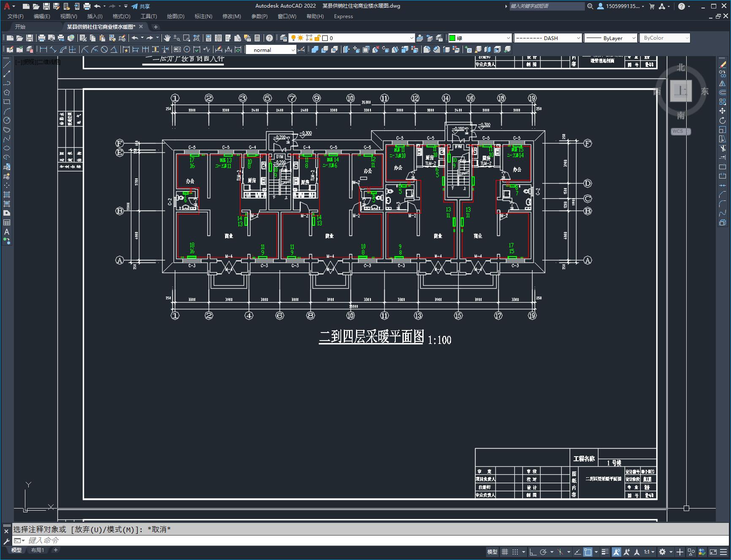This screenshot has height=560, width=731.
Task: Toggle 2D object snap
Action: pos(587,552)
